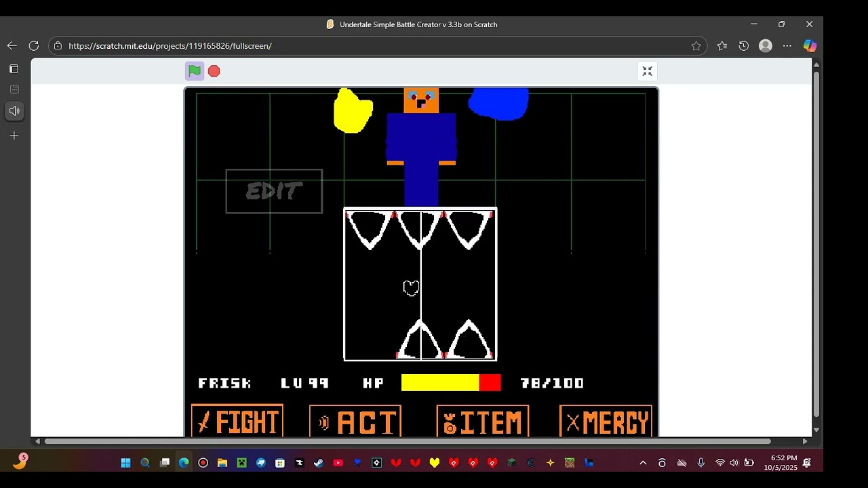Open the tab actions icon in the sidebar
The image size is (868, 488).
tap(14, 68)
